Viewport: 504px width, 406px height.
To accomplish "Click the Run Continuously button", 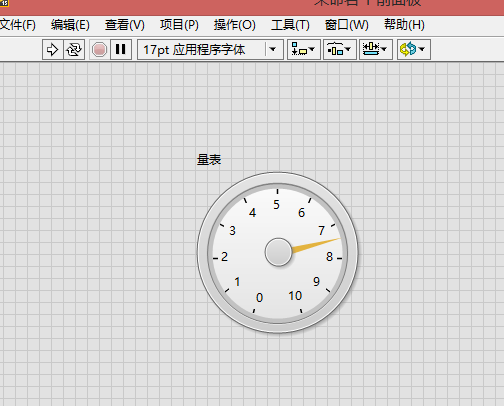I will coord(74,50).
